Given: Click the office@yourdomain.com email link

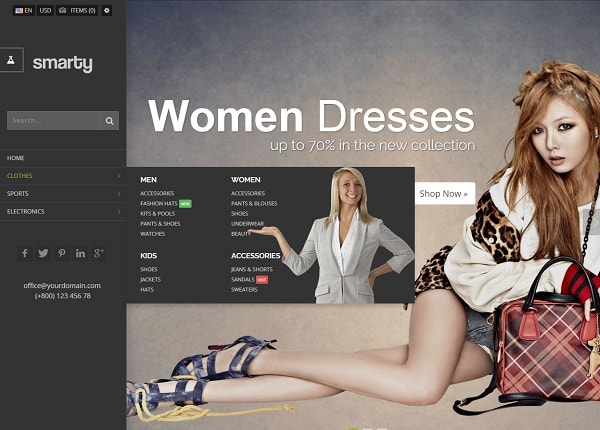Looking at the screenshot, I should coord(62,285).
